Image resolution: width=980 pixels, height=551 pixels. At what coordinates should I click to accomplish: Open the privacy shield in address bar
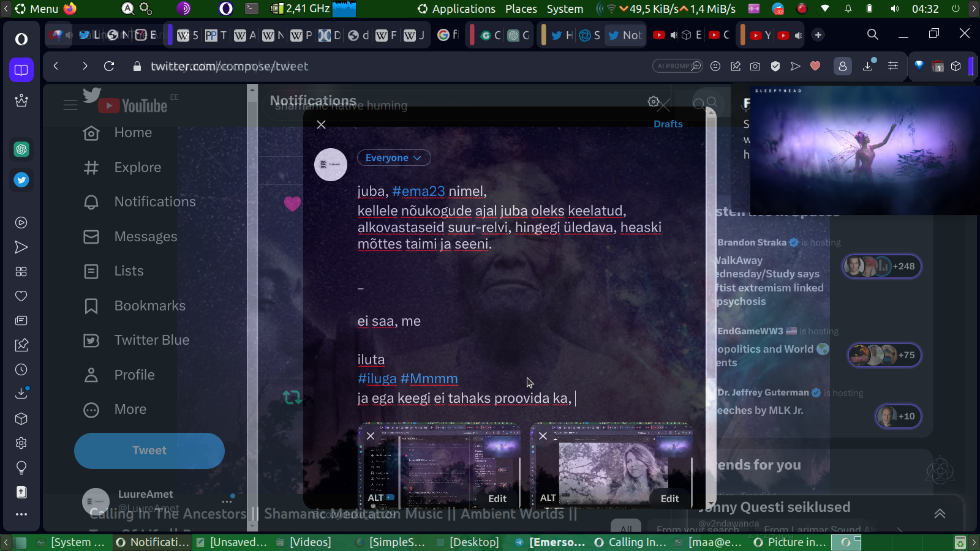pos(775,66)
